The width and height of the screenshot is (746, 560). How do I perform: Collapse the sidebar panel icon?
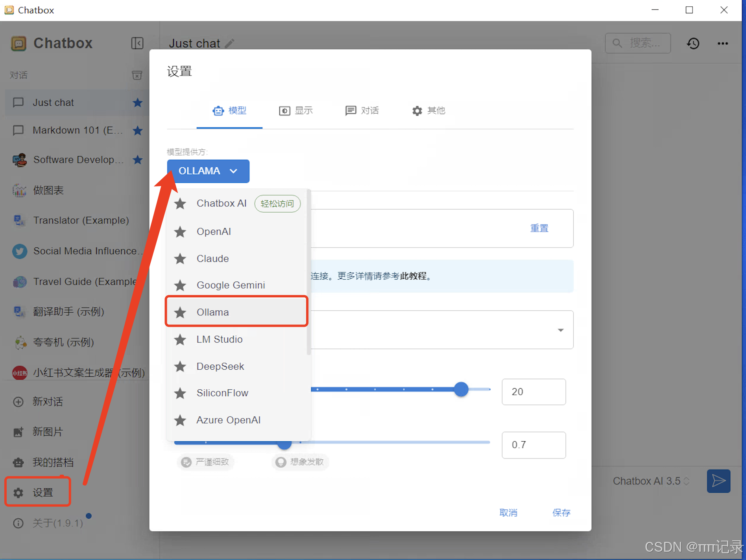137,43
